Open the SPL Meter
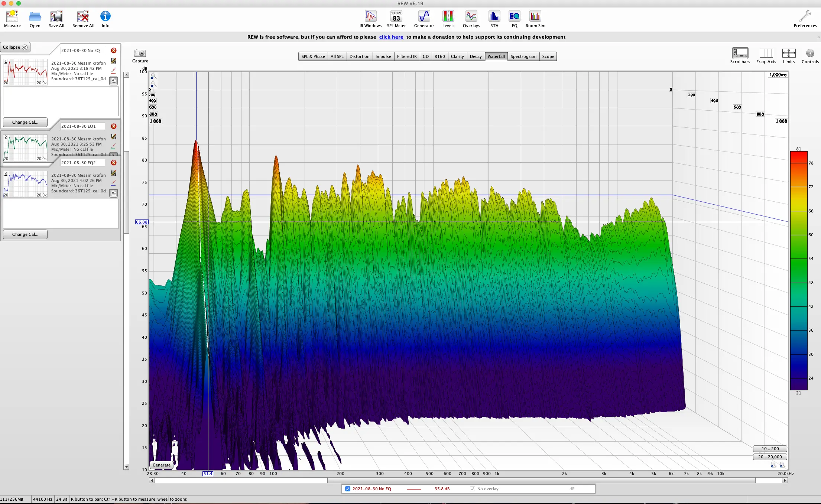Screen dimensions: 821x504 coord(396,16)
